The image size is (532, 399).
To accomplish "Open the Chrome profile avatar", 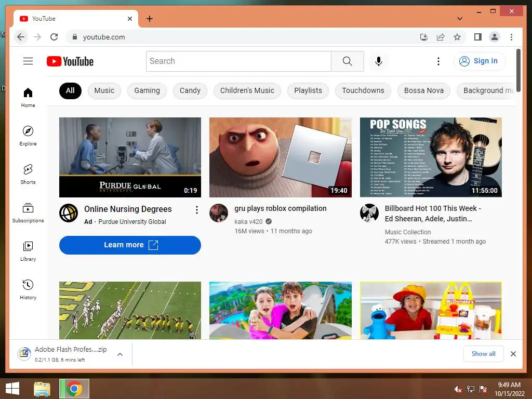I will 495,37.
